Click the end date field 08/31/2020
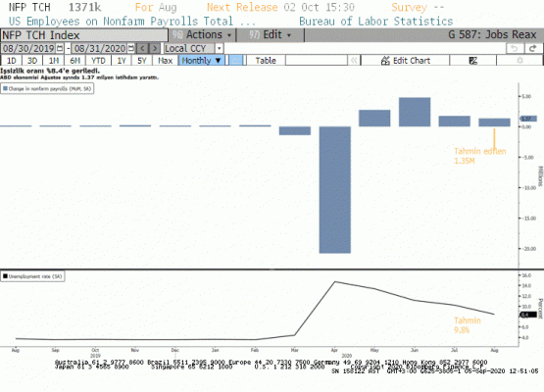The height and width of the screenshot is (392, 544). click(x=100, y=48)
